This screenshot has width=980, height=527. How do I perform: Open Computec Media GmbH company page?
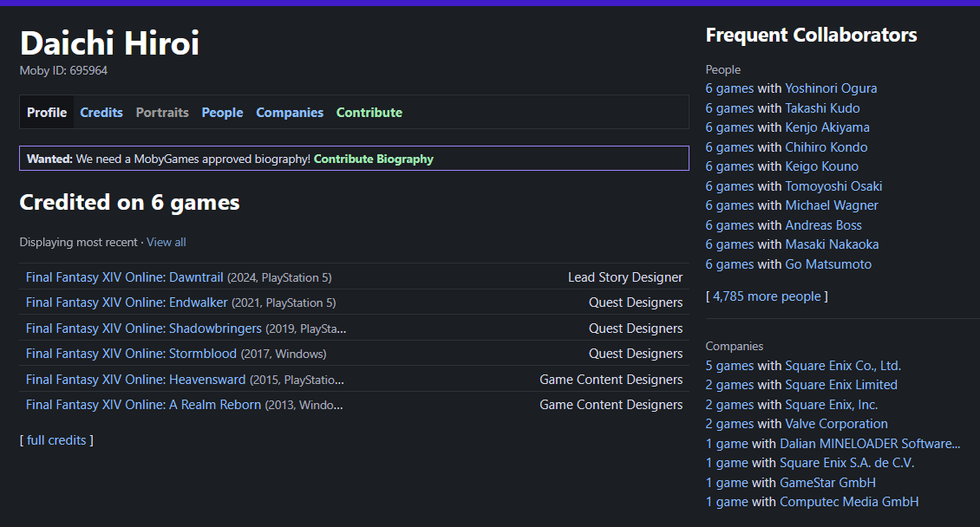[849, 502]
